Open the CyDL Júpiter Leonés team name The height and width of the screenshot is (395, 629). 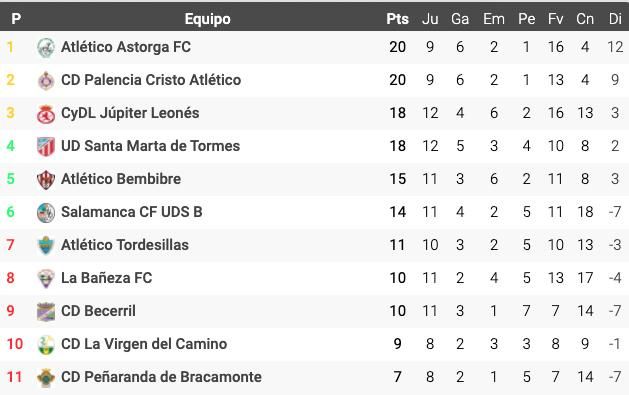point(130,113)
